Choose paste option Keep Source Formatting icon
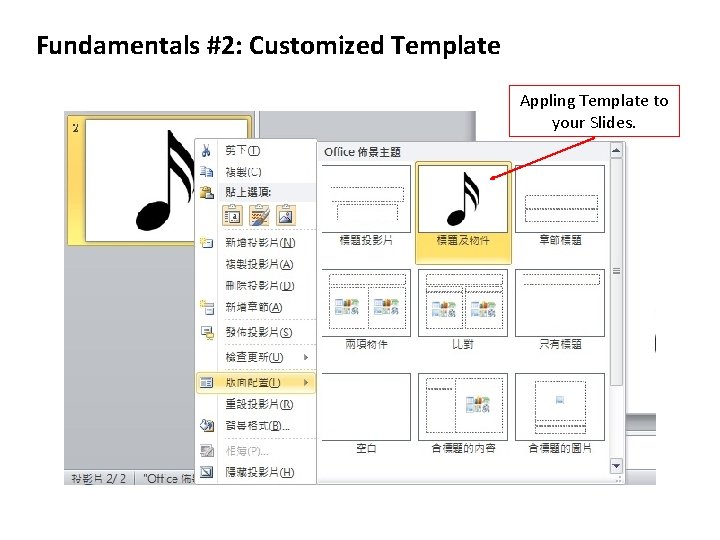This screenshot has width=720, height=540. click(259, 215)
